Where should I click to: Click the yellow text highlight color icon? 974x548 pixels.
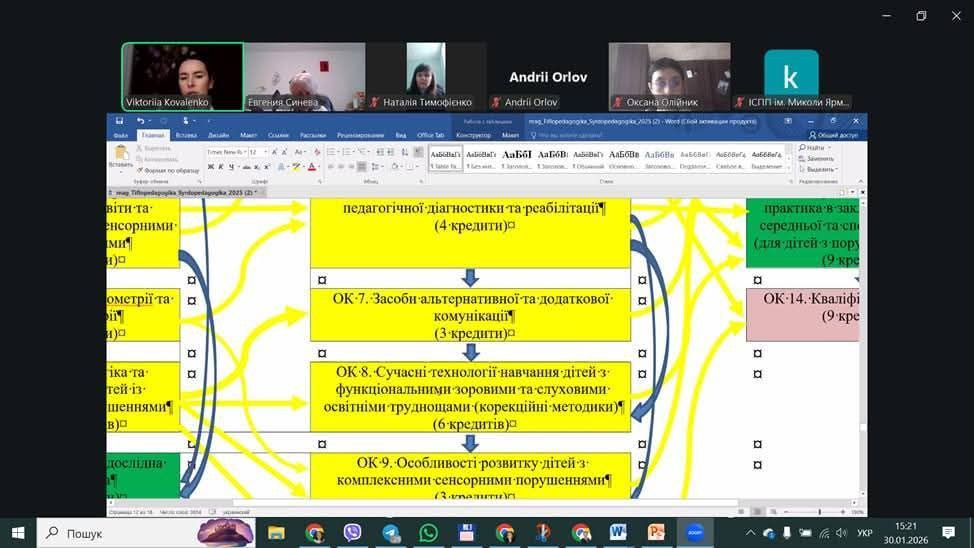click(x=295, y=167)
